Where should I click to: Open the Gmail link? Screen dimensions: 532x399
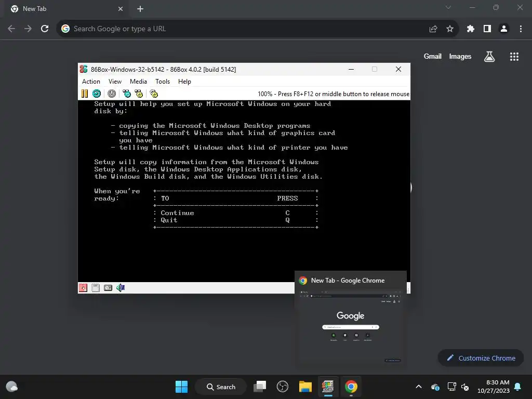(433, 56)
